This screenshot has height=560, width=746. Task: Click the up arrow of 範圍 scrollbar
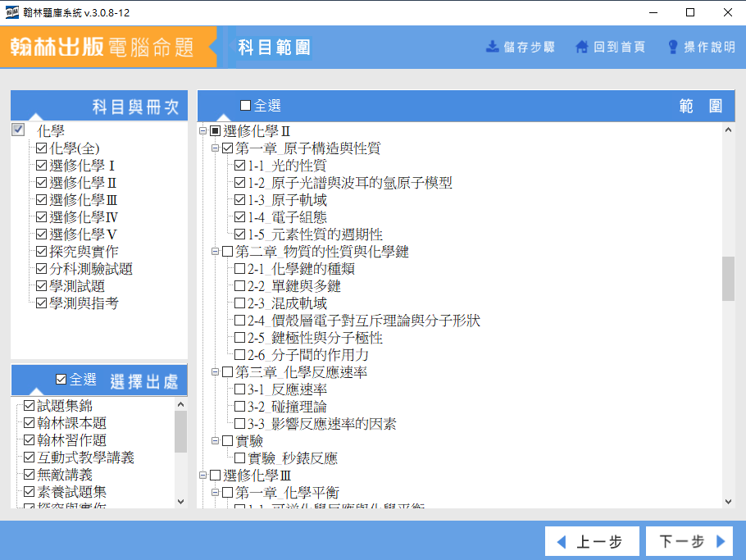pyautogui.click(x=728, y=130)
